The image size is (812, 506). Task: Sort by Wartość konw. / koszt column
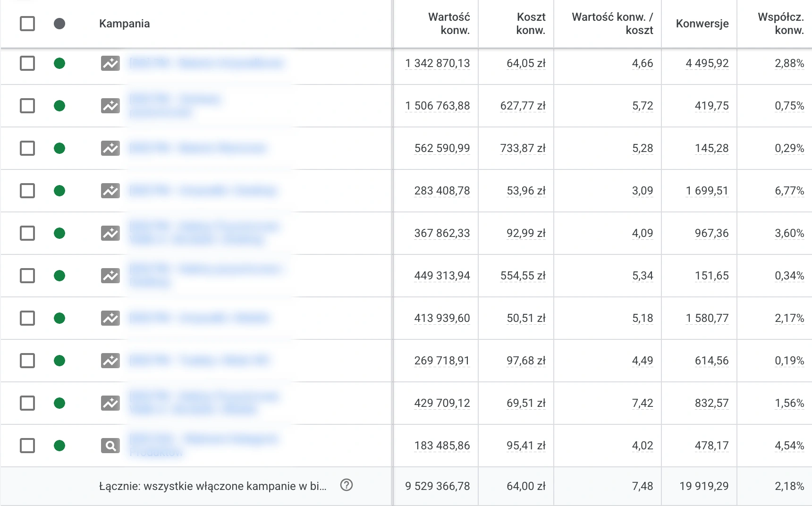612,24
